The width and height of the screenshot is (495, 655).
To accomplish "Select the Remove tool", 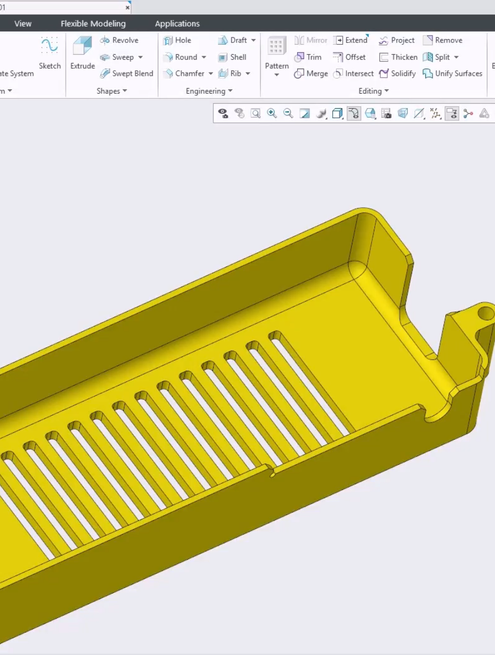I will pos(443,40).
